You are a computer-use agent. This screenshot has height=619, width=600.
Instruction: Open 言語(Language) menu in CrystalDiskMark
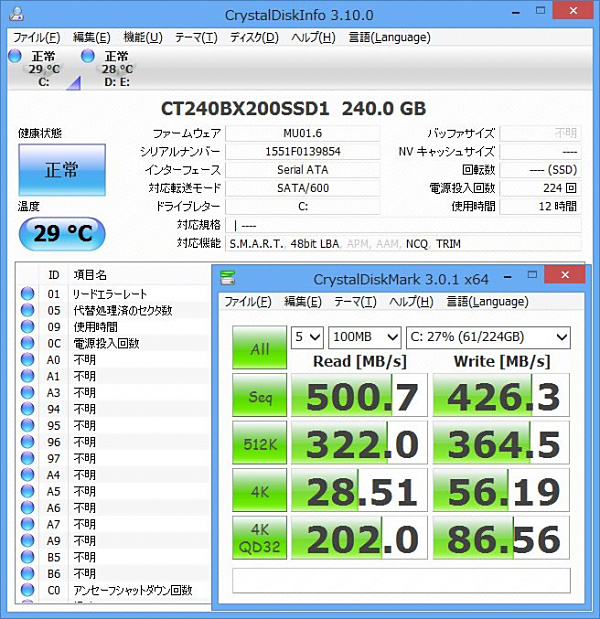pos(488,302)
